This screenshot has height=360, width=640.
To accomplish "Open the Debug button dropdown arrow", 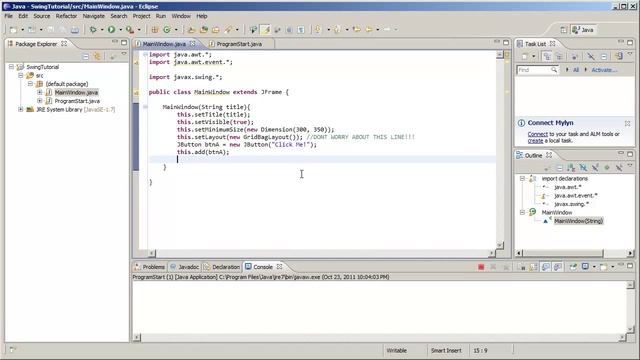I will point(102,29).
